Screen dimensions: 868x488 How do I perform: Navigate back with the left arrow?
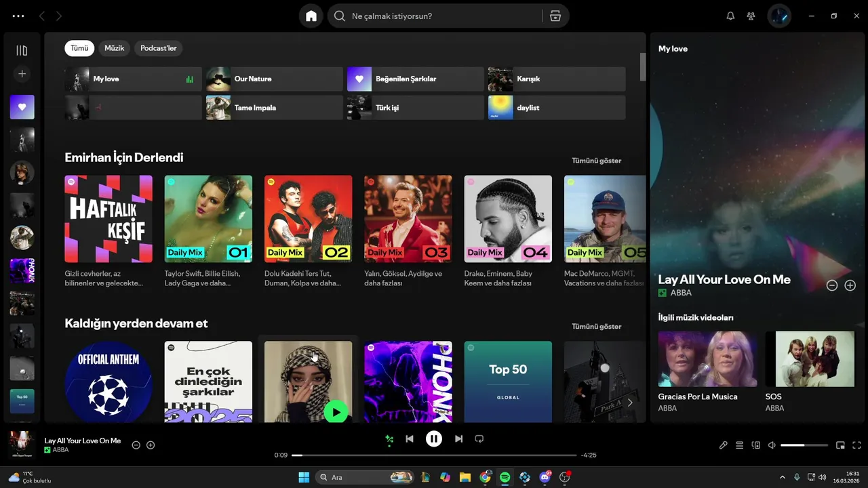coord(42,16)
